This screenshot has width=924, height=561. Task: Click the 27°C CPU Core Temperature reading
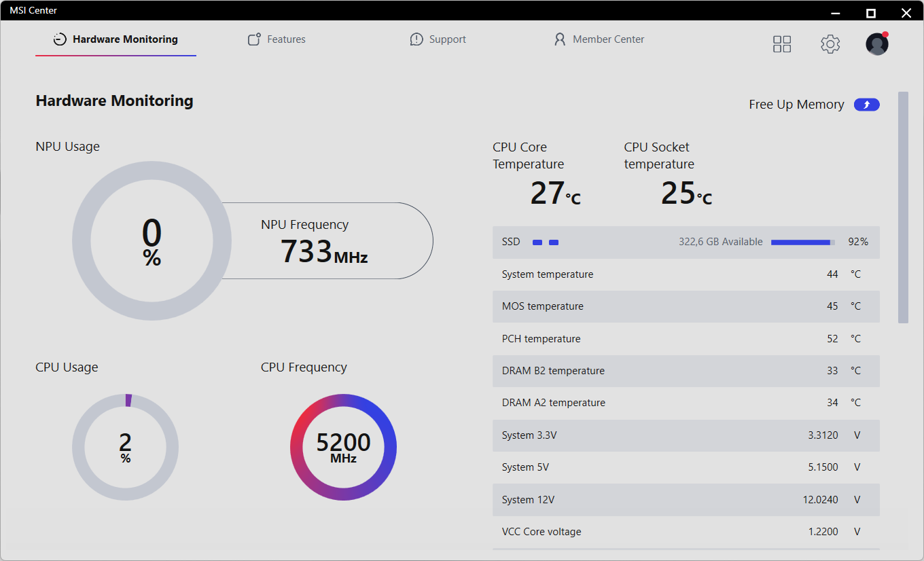[x=556, y=193]
